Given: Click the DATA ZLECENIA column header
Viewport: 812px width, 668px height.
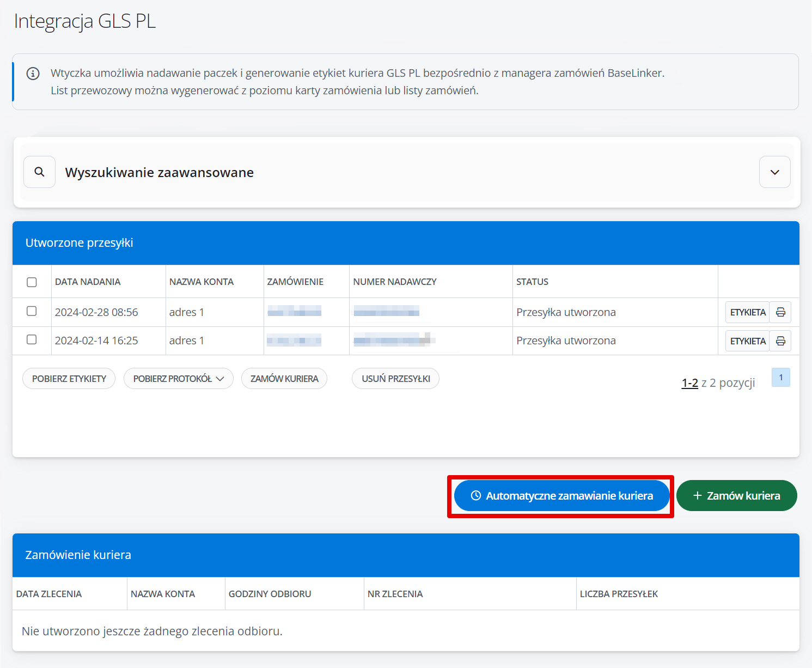Looking at the screenshot, I should tap(49, 594).
